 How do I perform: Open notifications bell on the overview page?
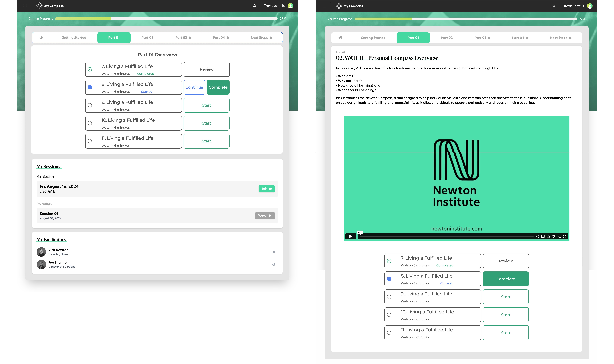(x=255, y=6)
